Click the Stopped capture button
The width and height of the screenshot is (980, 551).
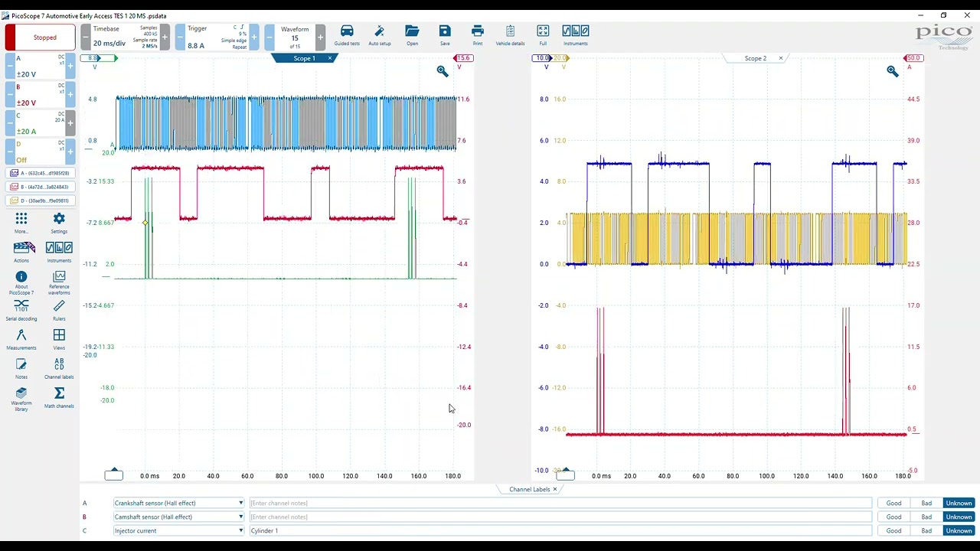40,37
